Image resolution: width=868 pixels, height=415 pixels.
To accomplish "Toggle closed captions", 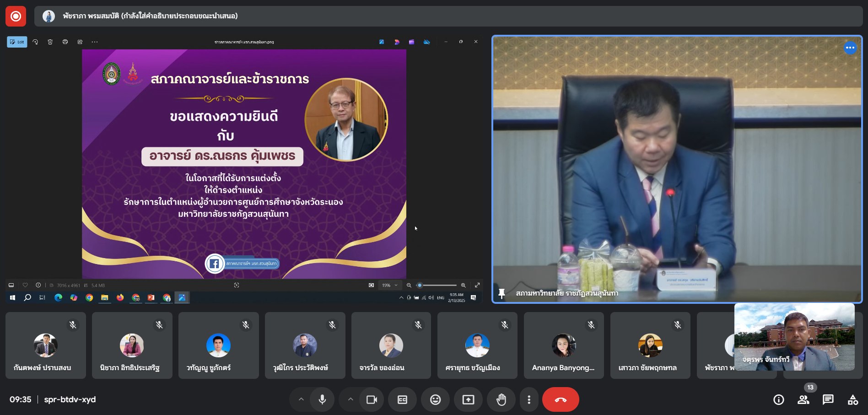I will [x=402, y=399].
